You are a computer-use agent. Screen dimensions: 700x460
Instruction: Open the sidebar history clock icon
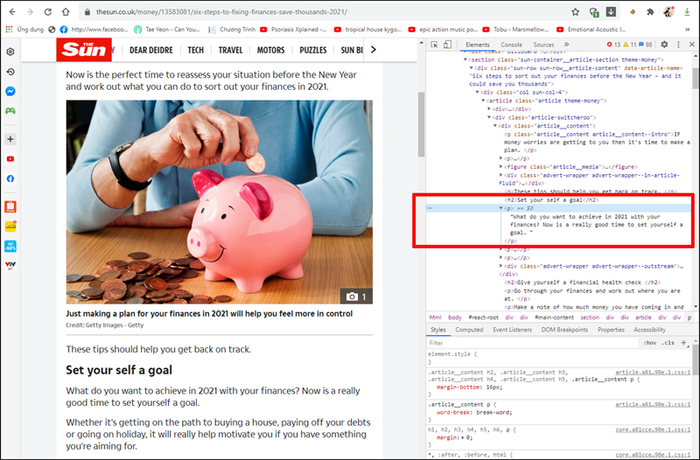10,71
